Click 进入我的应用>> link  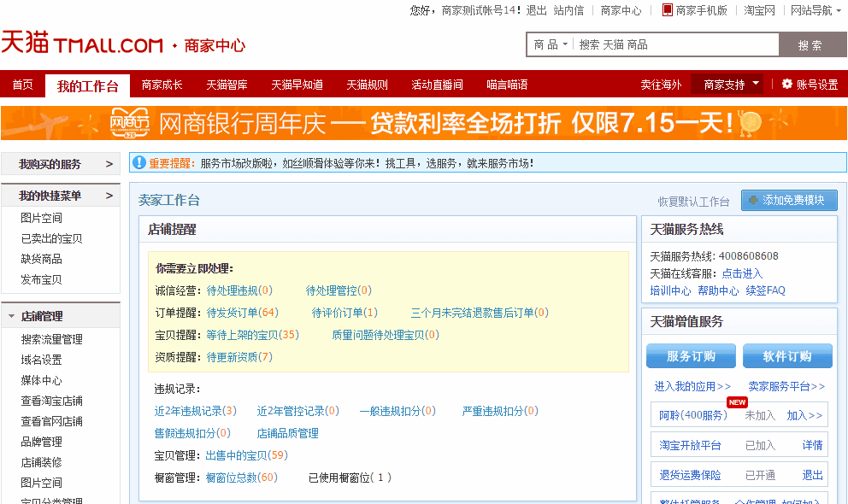[x=692, y=386]
